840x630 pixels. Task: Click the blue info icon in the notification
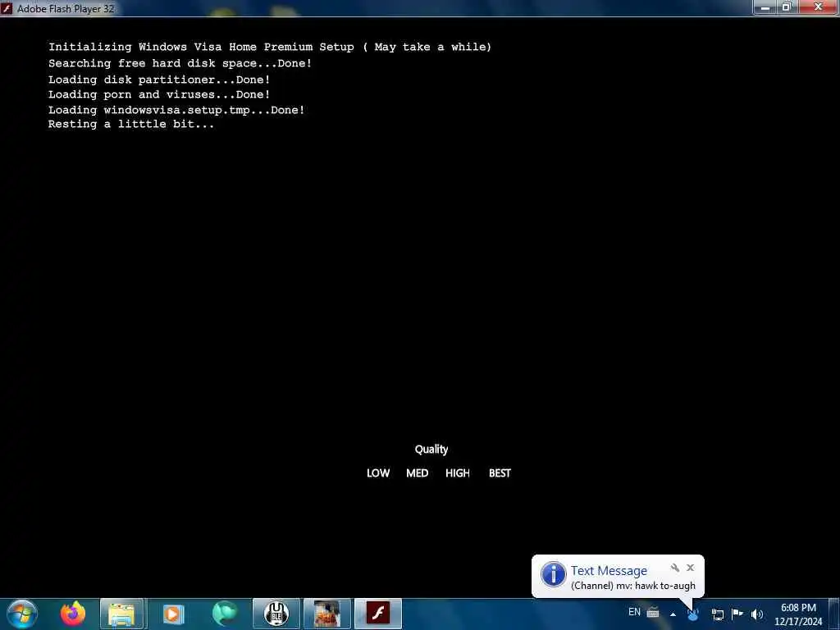coord(554,573)
